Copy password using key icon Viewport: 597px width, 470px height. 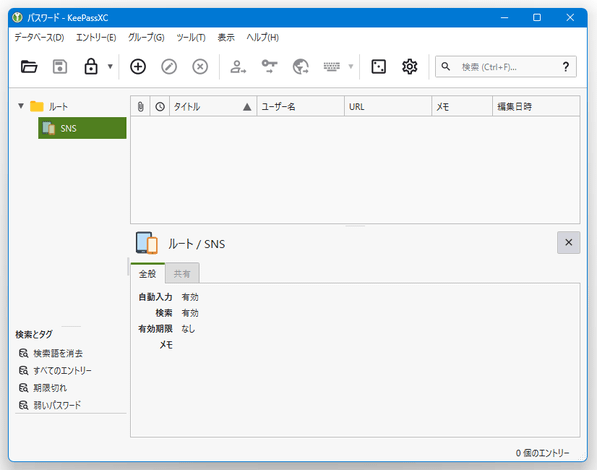pos(269,67)
